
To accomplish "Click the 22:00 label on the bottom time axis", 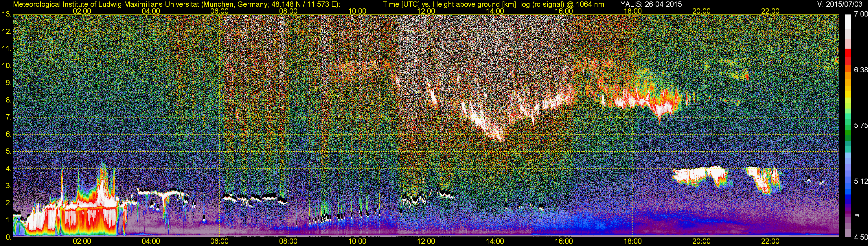I will [x=770, y=241].
